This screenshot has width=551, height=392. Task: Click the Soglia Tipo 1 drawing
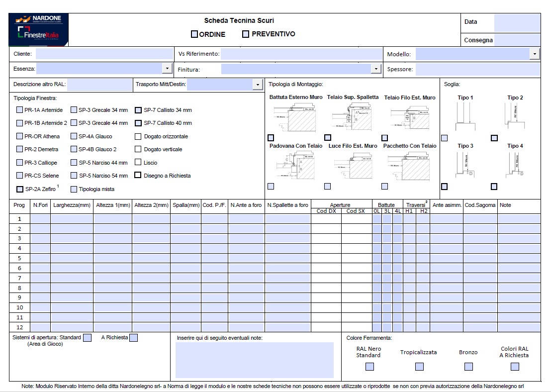click(x=465, y=117)
